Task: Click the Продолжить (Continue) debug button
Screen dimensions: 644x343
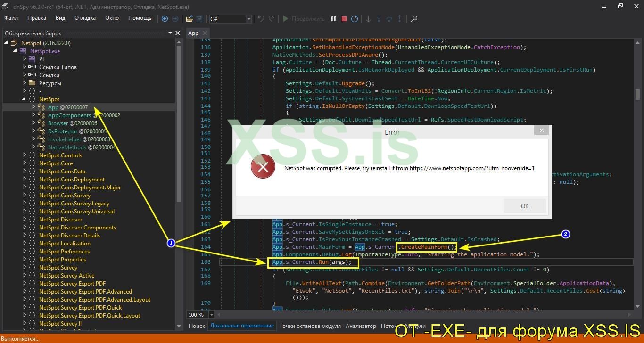Action: (x=304, y=19)
